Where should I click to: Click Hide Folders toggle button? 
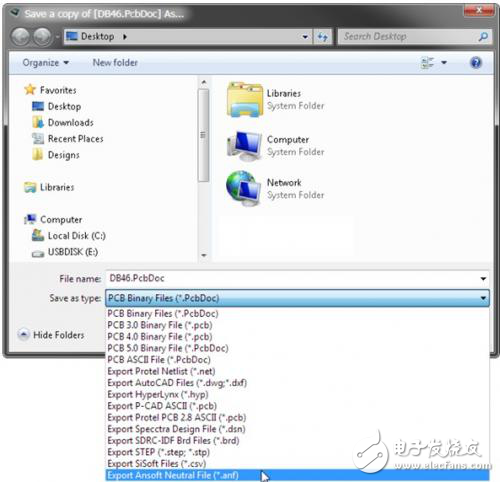pyautogui.click(x=51, y=335)
